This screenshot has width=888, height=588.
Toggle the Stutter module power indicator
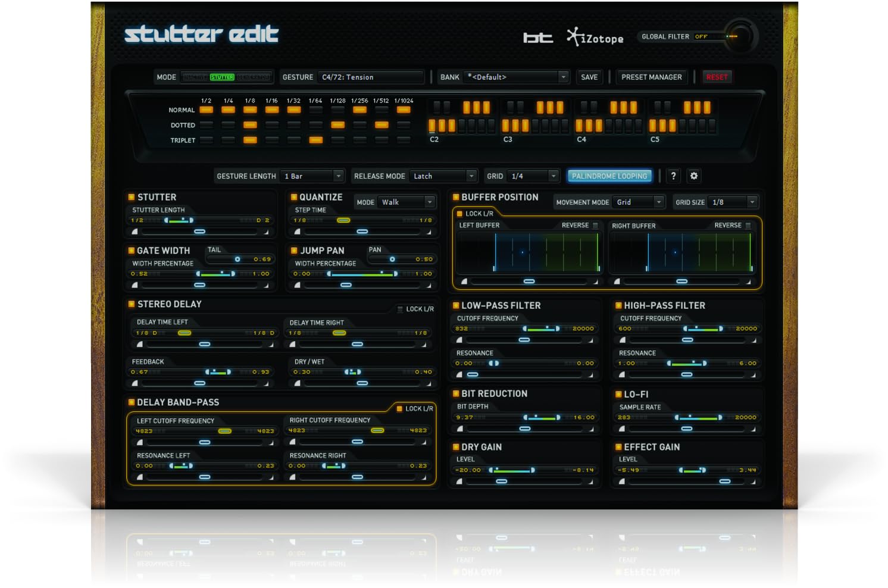(x=131, y=197)
